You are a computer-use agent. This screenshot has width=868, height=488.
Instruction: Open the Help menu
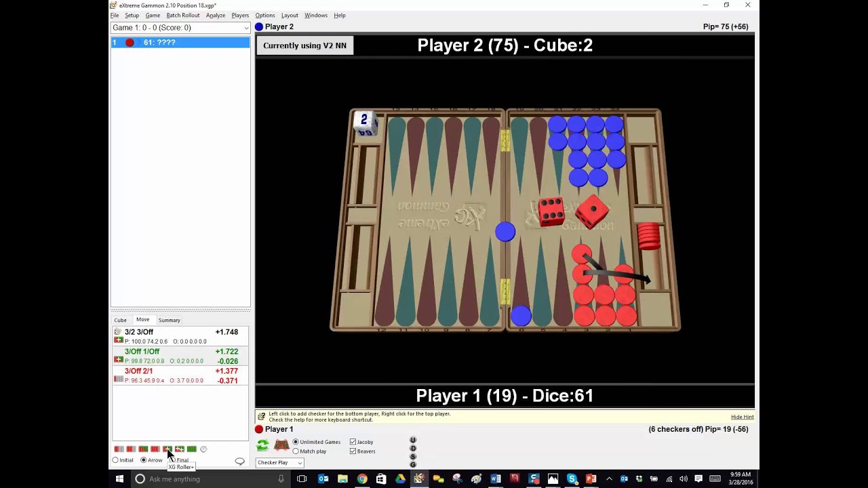(340, 15)
